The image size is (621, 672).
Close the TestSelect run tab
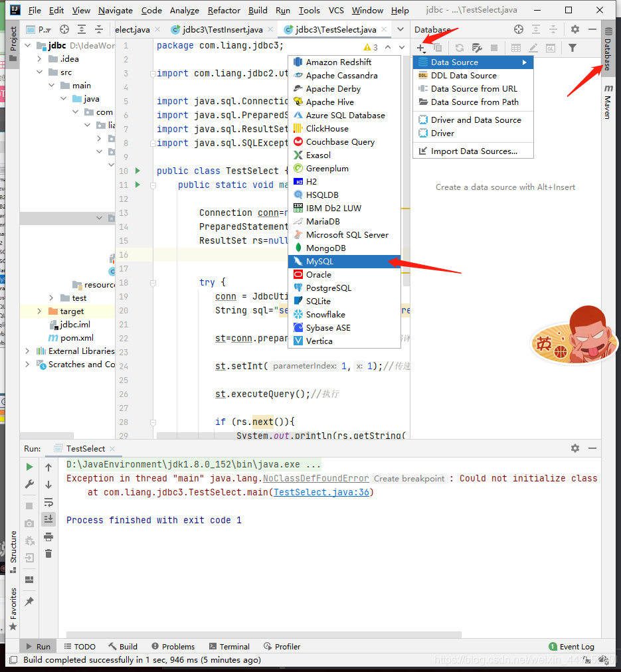[112, 449]
